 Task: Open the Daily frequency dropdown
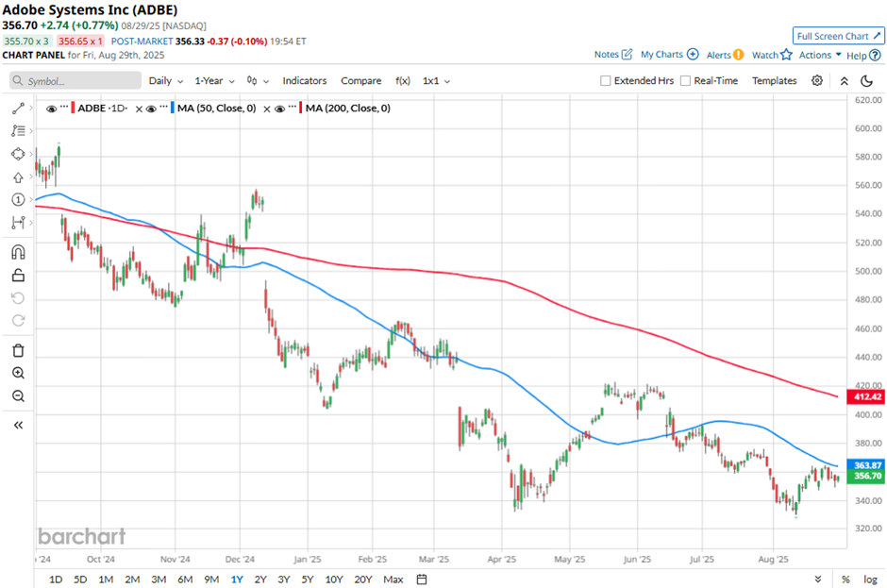(x=166, y=81)
